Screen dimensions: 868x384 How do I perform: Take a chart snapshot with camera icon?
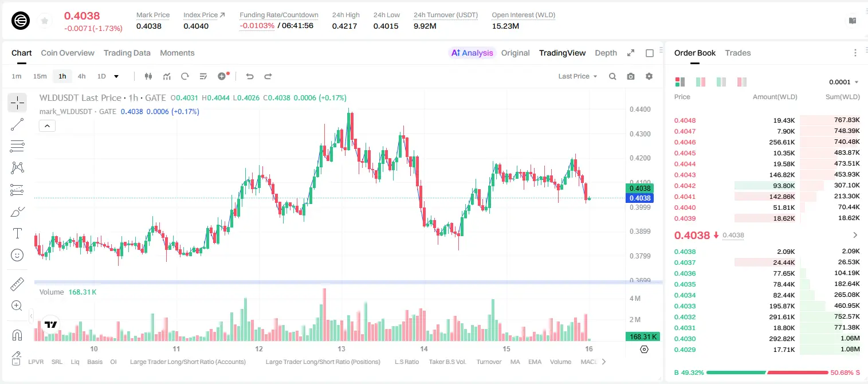[631, 76]
